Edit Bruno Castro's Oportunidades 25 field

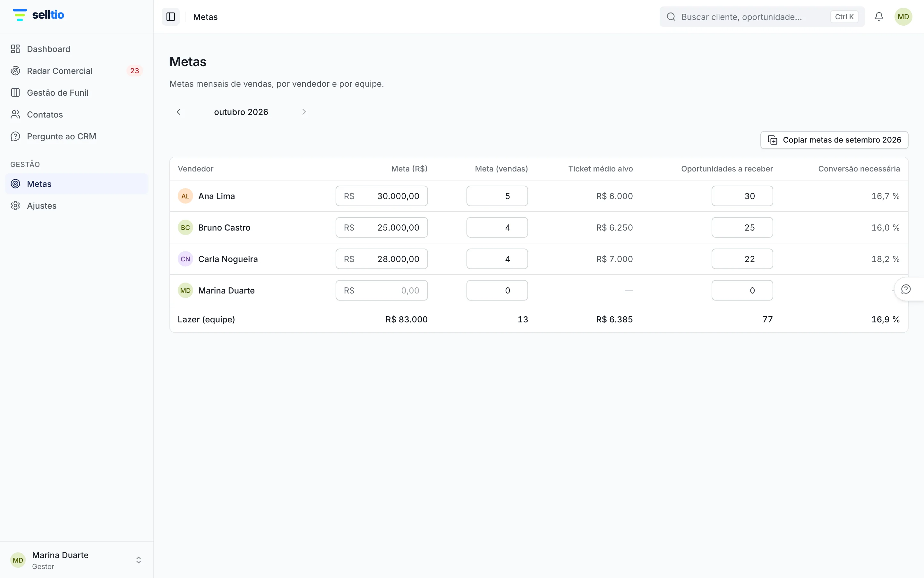[742, 227]
